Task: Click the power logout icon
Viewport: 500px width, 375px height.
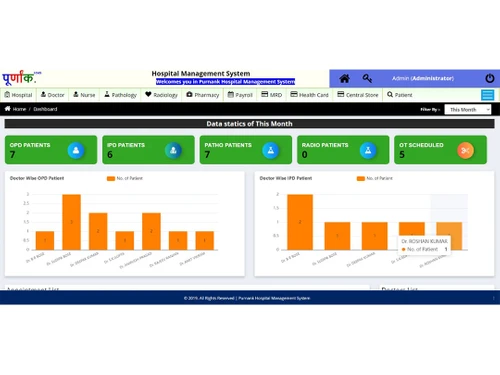Action: pos(490,78)
